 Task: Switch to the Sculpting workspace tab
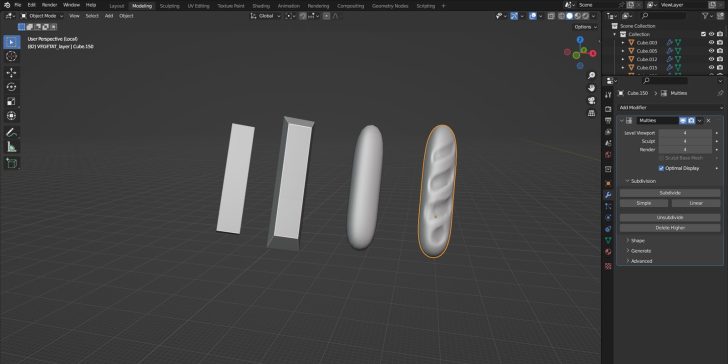point(169,6)
